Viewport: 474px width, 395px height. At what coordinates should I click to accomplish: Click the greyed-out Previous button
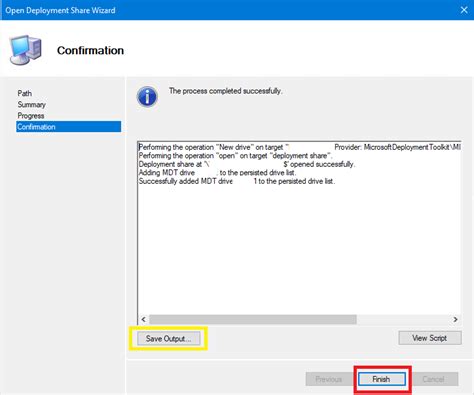point(329,379)
